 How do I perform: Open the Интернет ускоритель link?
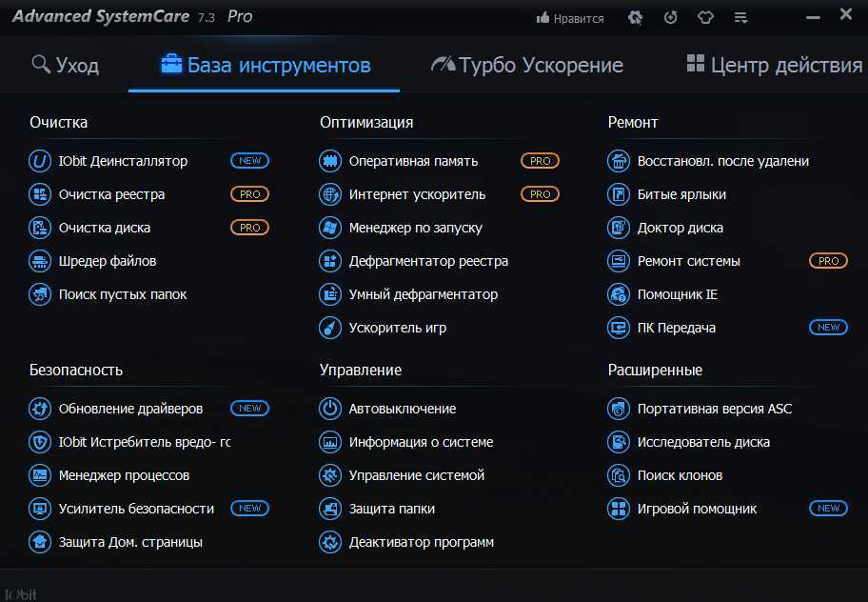(x=417, y=194)
